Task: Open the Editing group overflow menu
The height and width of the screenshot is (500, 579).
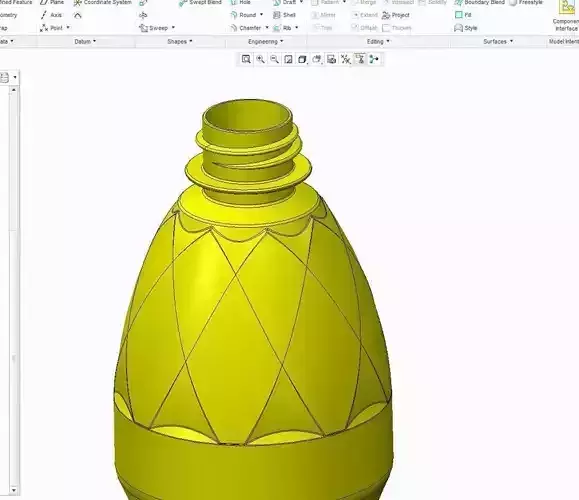Action: pyautogui.click(x=378, y=41)
